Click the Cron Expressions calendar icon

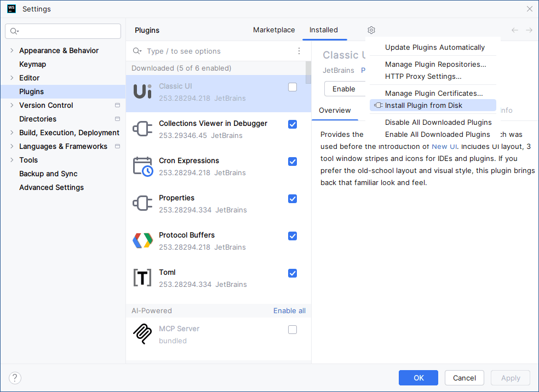[x=142, y=166]
